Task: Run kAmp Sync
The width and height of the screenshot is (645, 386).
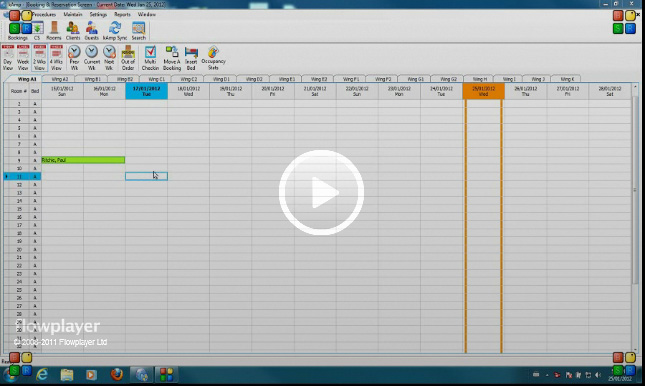Action: (x=115, y=31)
